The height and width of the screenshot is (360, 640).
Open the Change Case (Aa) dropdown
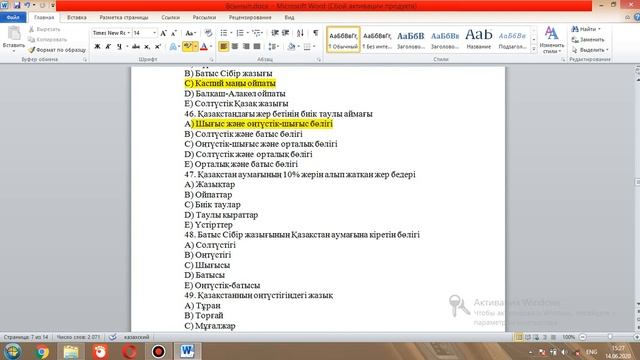[x=191, y=33]
